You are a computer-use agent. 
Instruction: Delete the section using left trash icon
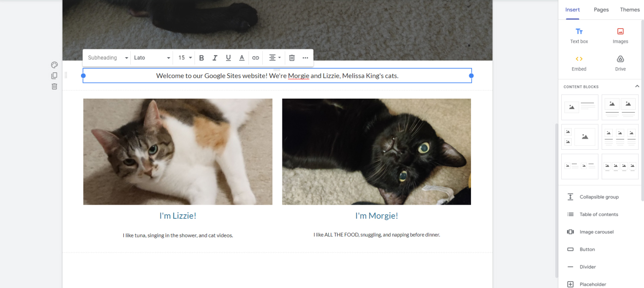click(54, 86)
